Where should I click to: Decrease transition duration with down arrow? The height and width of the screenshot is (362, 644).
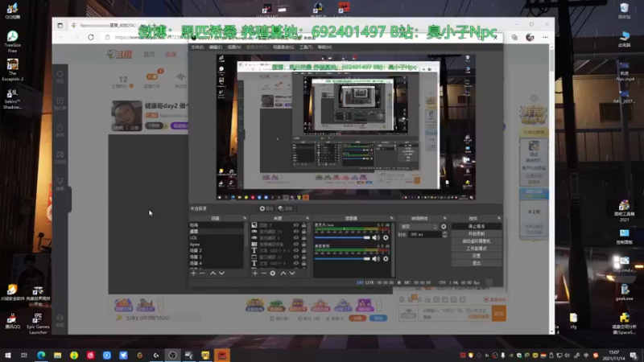444,237
